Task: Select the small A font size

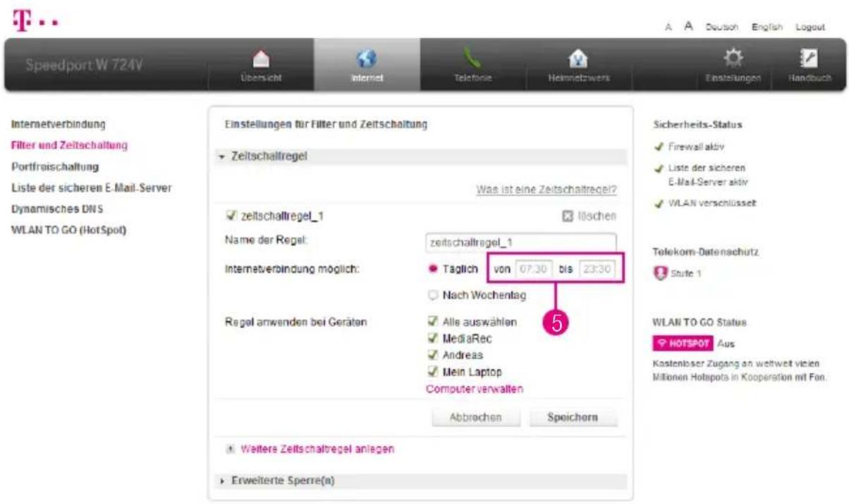Action: (668, 26)
